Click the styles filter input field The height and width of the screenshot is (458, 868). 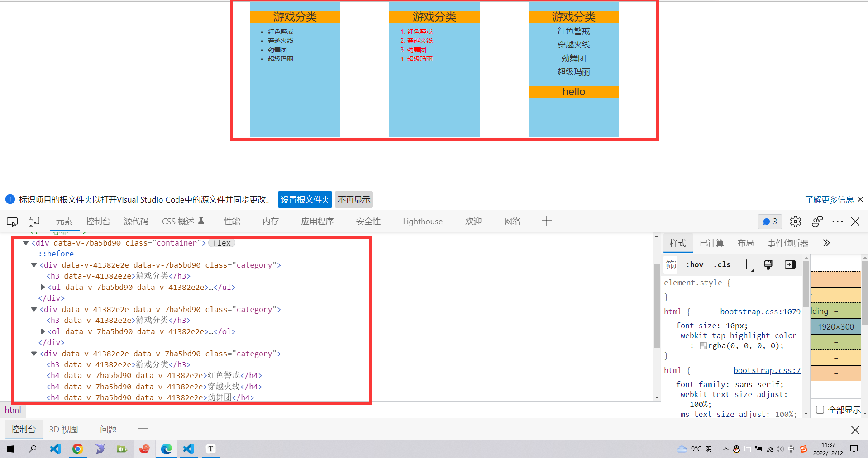pos(671,265)
